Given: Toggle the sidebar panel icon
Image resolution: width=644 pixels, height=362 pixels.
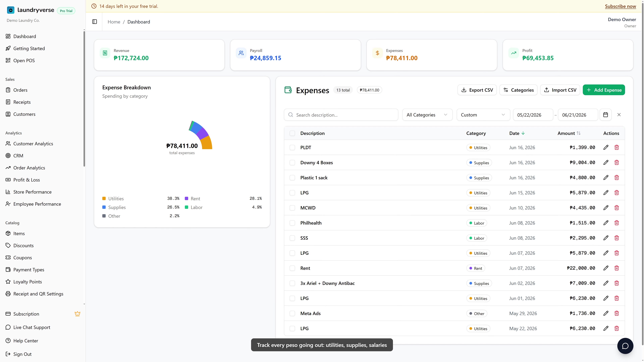Looking at the screenshot, I should pyautogui.click(x=94, y=22).
